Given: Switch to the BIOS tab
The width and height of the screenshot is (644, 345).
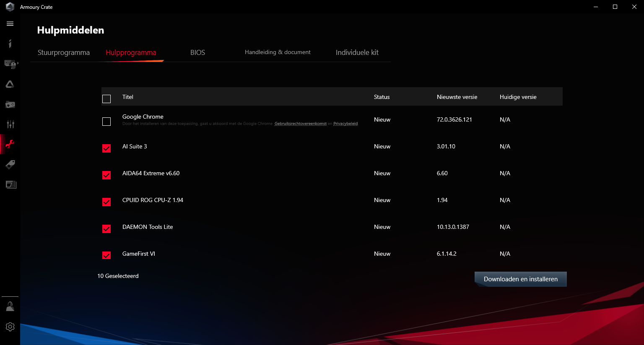Looking at the screenshot, I should (x=197, y=52).
